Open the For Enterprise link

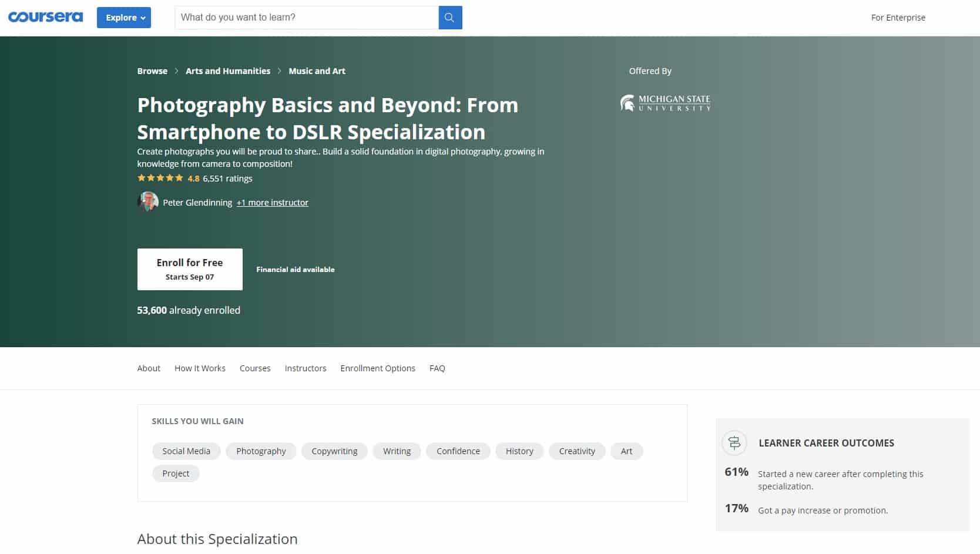(x=898, y=18)
